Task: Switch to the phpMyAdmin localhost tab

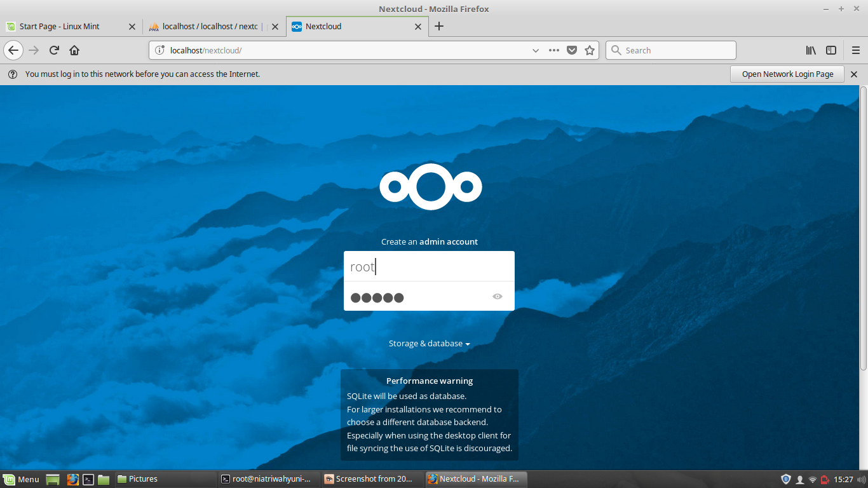Action: [x=210, y=27]
